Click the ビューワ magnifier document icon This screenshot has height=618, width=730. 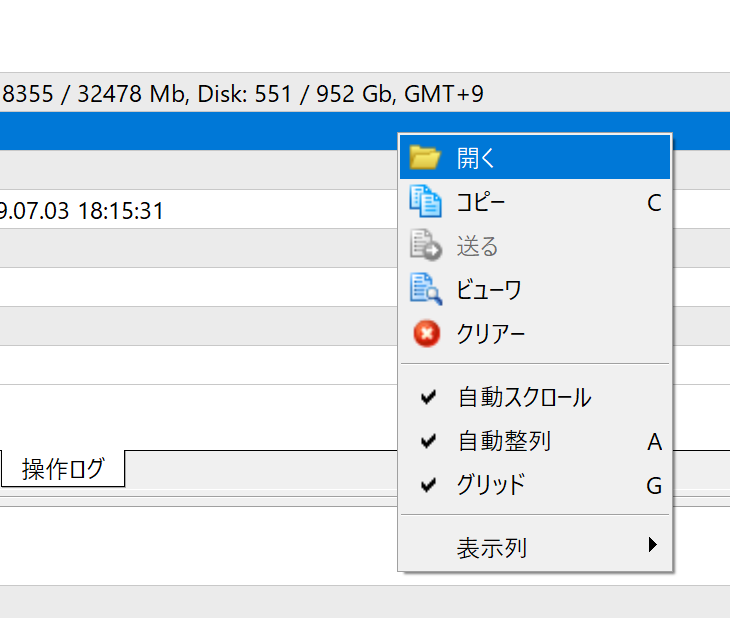pyautogui.click(x=425, y=290)
